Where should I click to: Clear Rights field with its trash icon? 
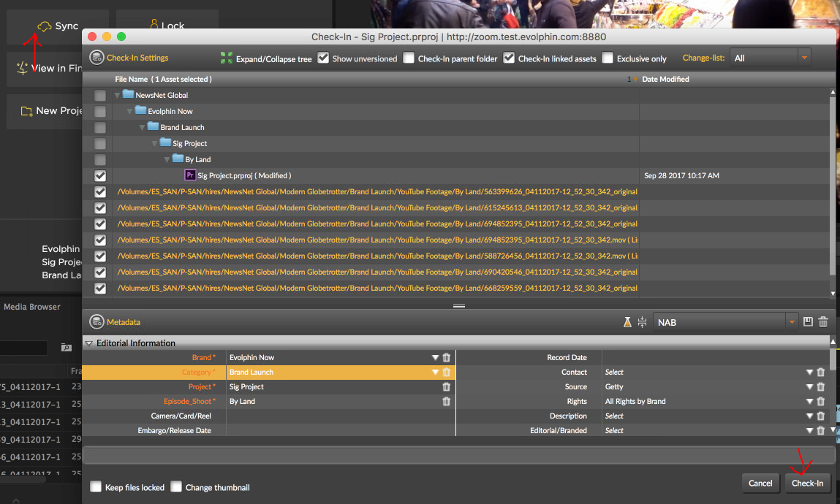821,401
